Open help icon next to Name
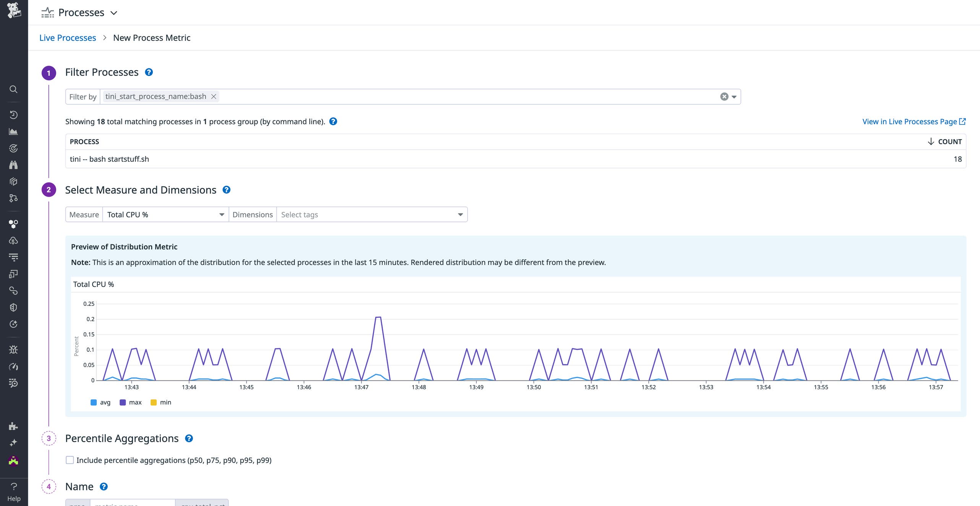The image size is (980, 506). [x=104, y=487]
